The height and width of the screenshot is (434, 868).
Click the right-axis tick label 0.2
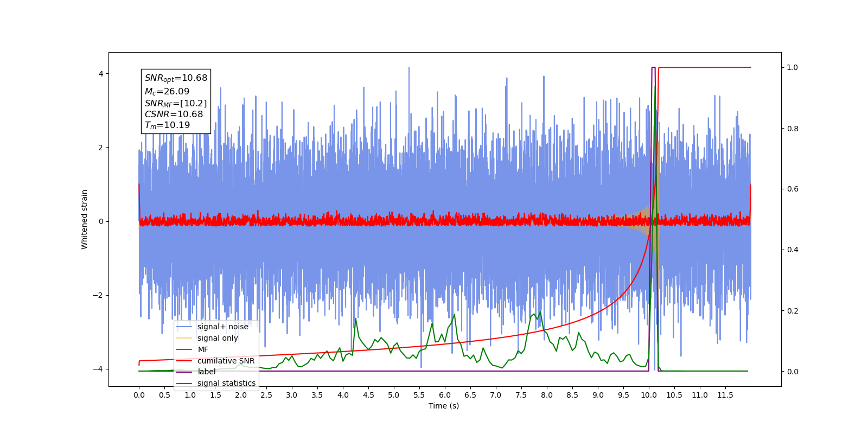point(793,311)
